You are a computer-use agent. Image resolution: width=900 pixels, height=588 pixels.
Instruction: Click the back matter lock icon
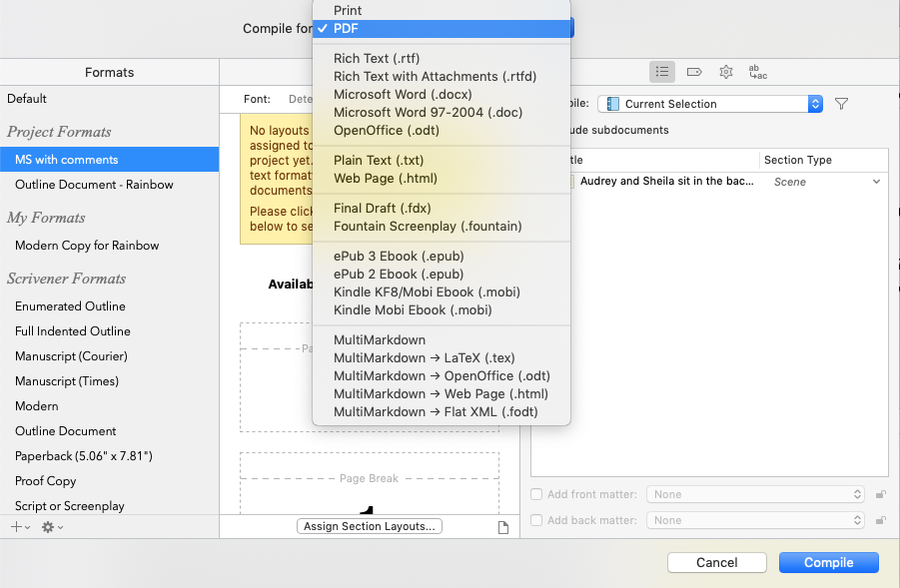pyautogui.click(x=880, y=520)
